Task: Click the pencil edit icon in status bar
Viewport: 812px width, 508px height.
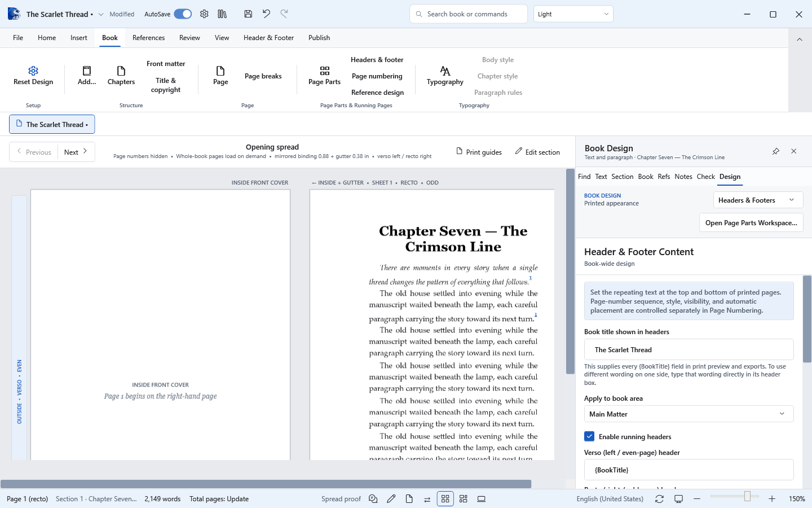Action: (x=391, y=499)
